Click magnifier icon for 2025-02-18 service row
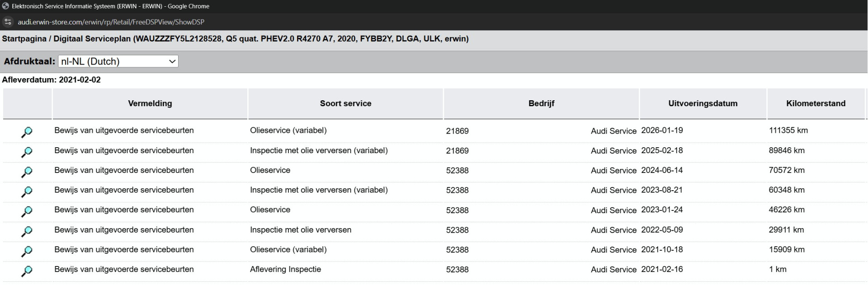This screenshot has width=868, height=285. (27, 152)
